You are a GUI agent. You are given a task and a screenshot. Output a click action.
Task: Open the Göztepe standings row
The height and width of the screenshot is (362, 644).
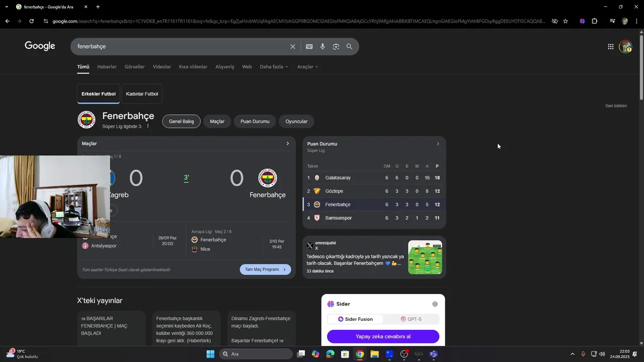[374, 191]
